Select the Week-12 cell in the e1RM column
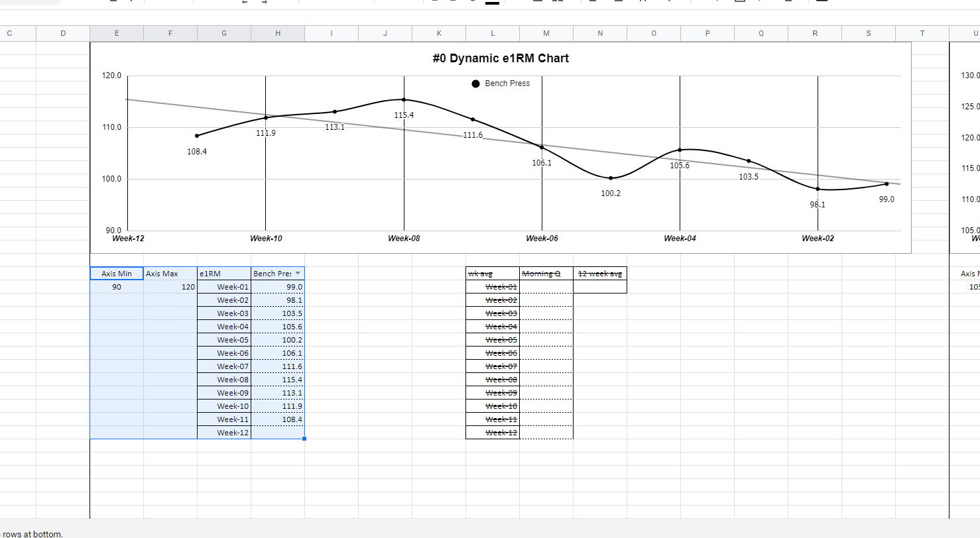 tap(224, 433)
